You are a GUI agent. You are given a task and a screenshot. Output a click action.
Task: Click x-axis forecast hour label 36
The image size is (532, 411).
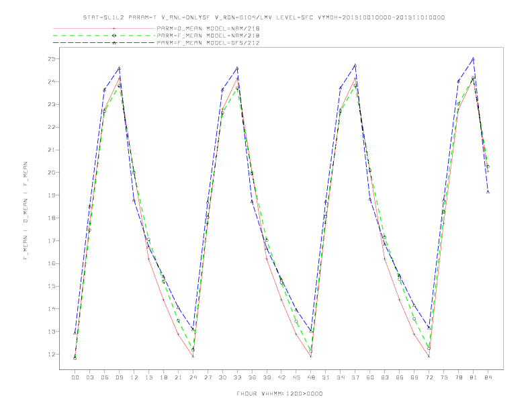tap(252, 377)
